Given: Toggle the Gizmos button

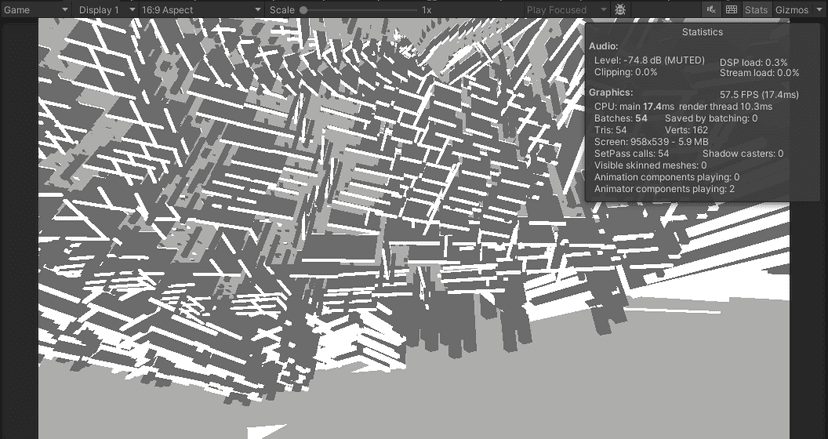Looking at the screenshot, I should pos(792,10).
